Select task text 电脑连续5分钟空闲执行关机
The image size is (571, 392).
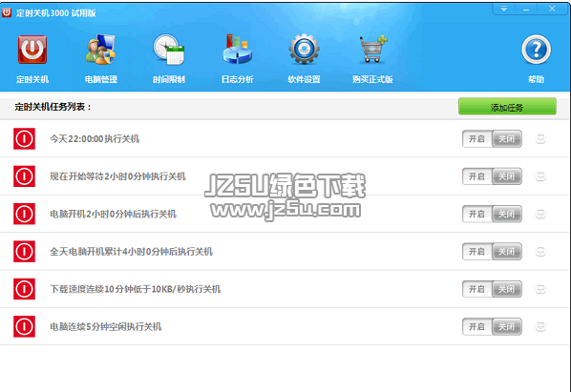106,326
